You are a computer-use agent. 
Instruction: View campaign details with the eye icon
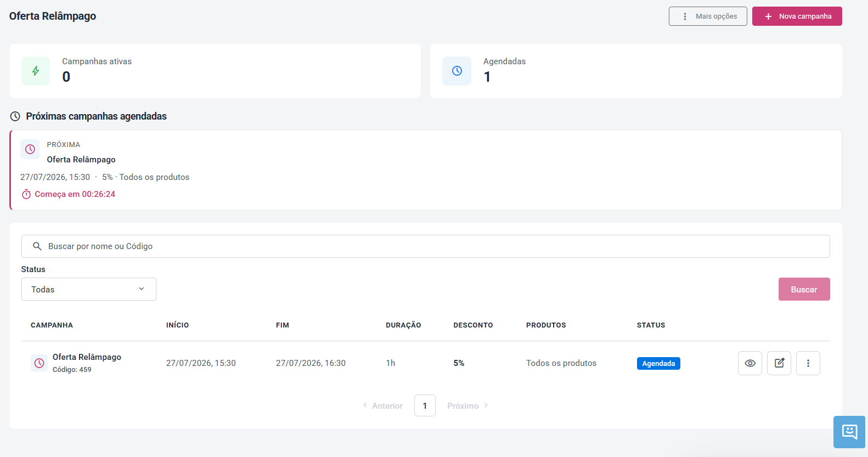coord(750,363)
